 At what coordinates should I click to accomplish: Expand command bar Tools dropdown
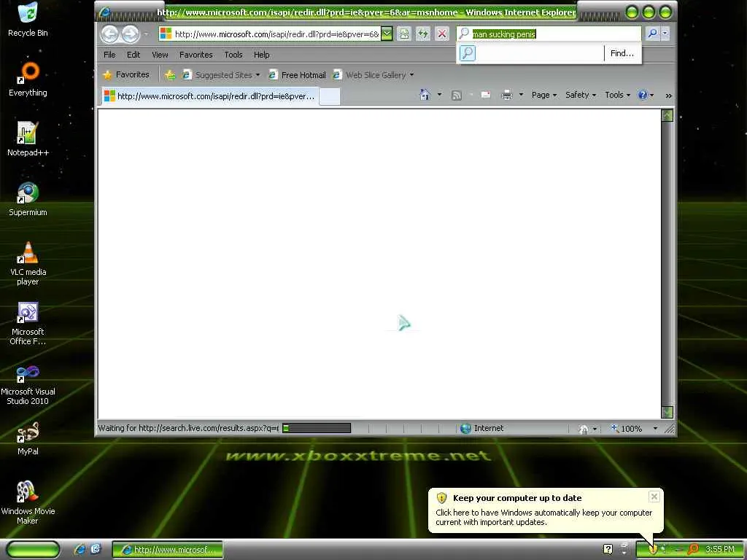click(x=617, y=95)
